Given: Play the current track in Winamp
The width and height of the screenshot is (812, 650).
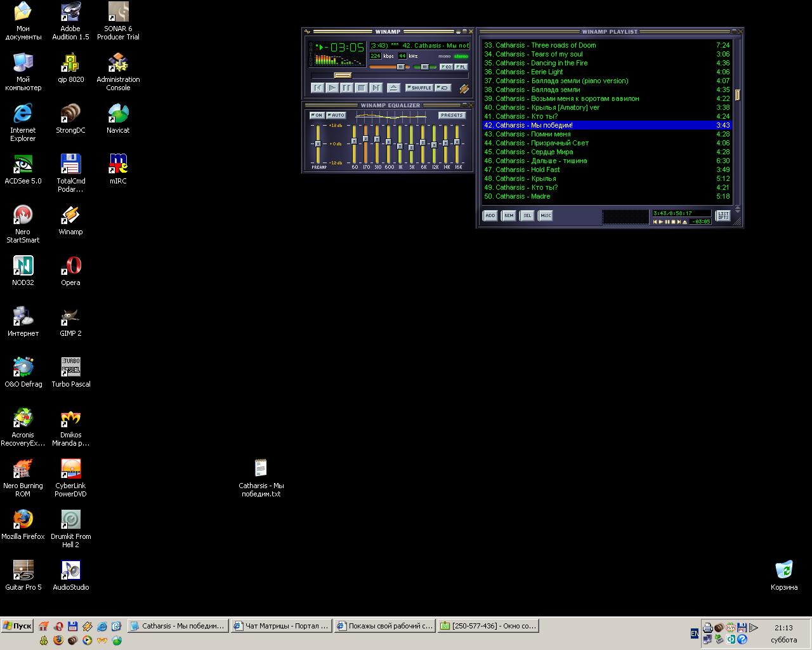Looking at the screenshot, I should 332,88.
